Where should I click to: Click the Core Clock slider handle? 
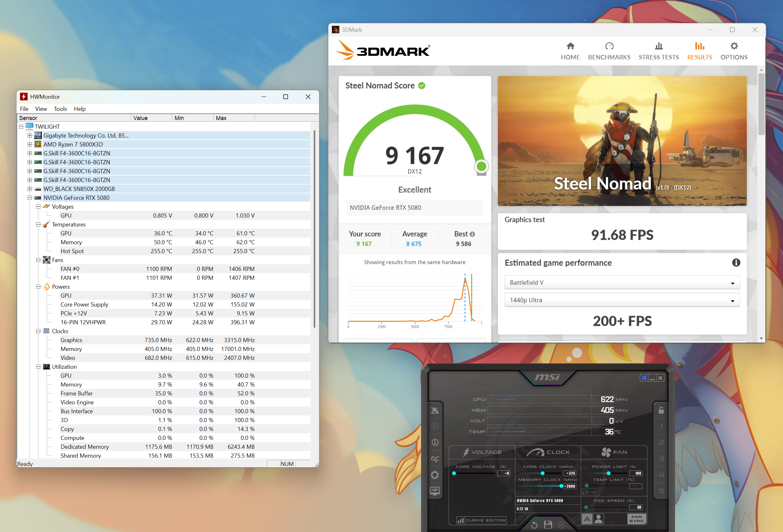pos(542,473)
